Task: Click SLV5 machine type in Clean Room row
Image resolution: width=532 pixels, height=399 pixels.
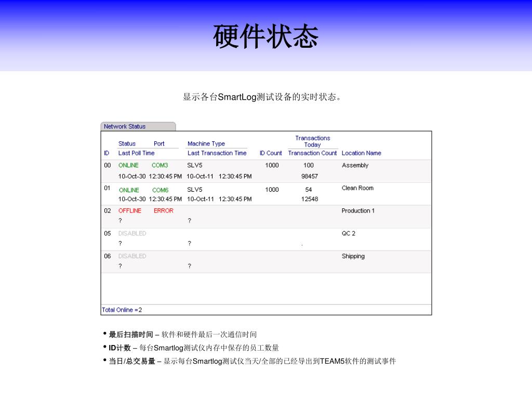Action: [195, 190]
